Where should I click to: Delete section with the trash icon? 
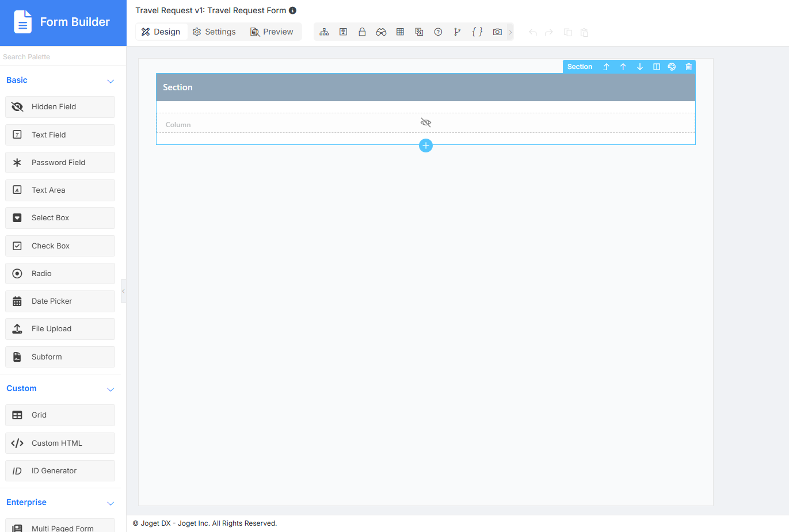(x=688, y=67)
